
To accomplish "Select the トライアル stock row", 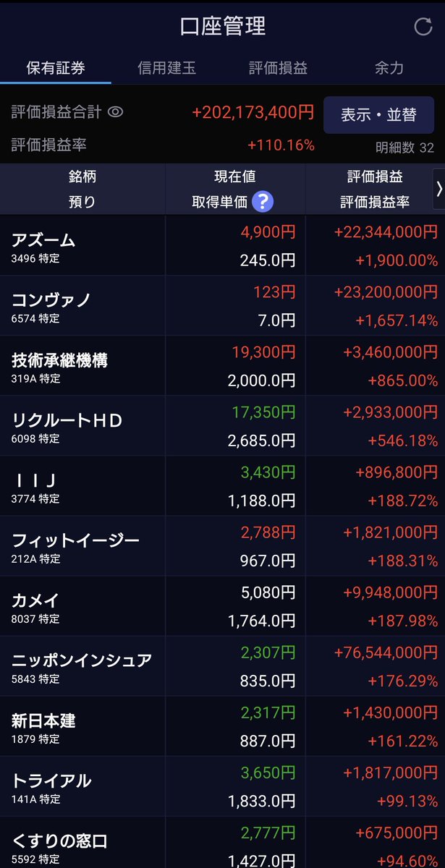I will [222, 786].
